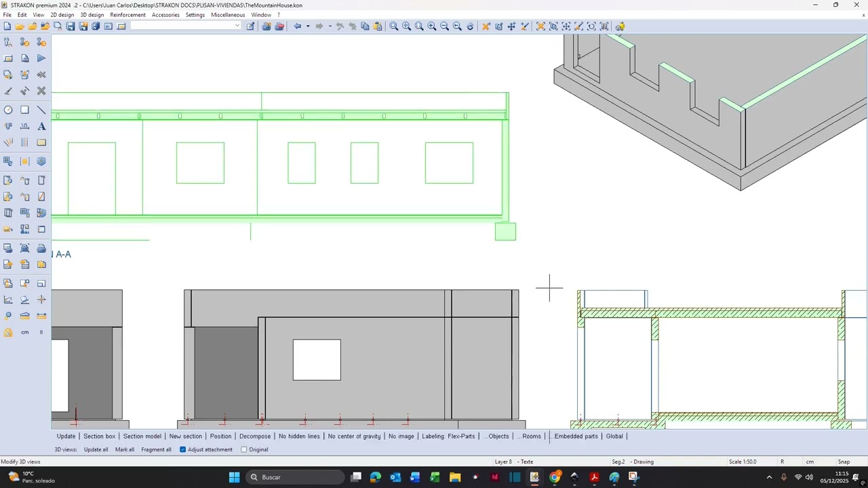Open the Settings menu
868x488 pixels.
coord(195,15)
